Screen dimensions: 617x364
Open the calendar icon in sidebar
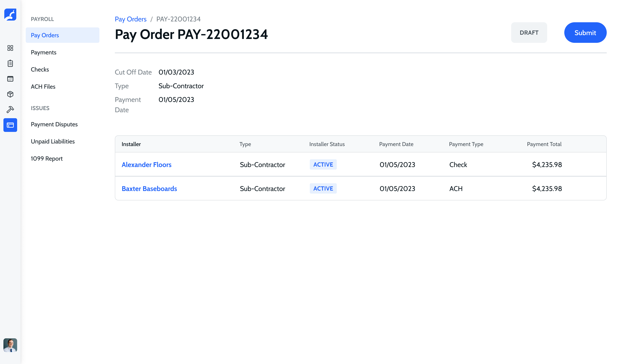pos(10,79)
